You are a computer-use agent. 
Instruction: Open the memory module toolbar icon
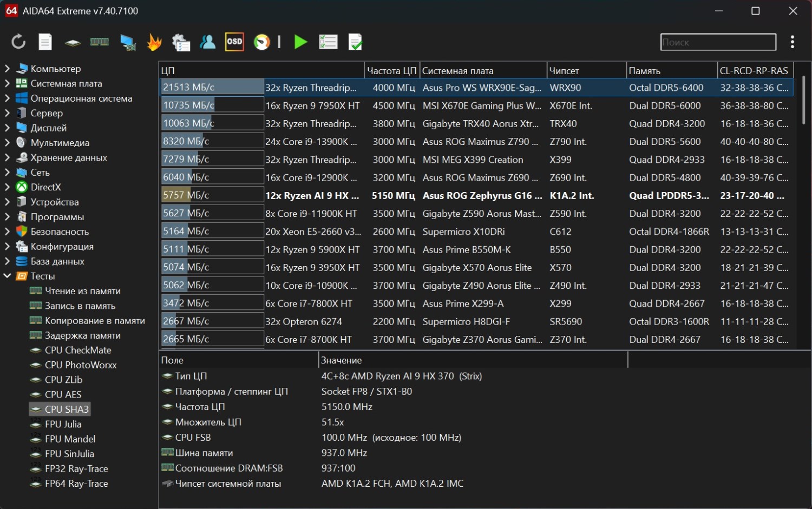(x=99, y=42)
